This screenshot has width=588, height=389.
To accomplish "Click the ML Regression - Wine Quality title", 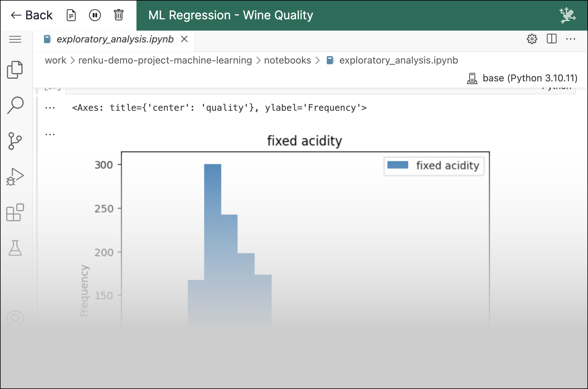I will pyautogui.click(x=231, y=15).
